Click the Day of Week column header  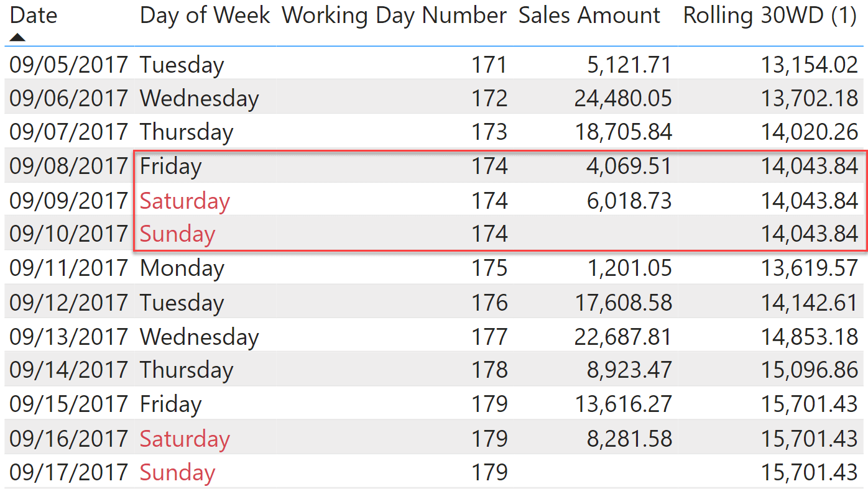(205, 16)
